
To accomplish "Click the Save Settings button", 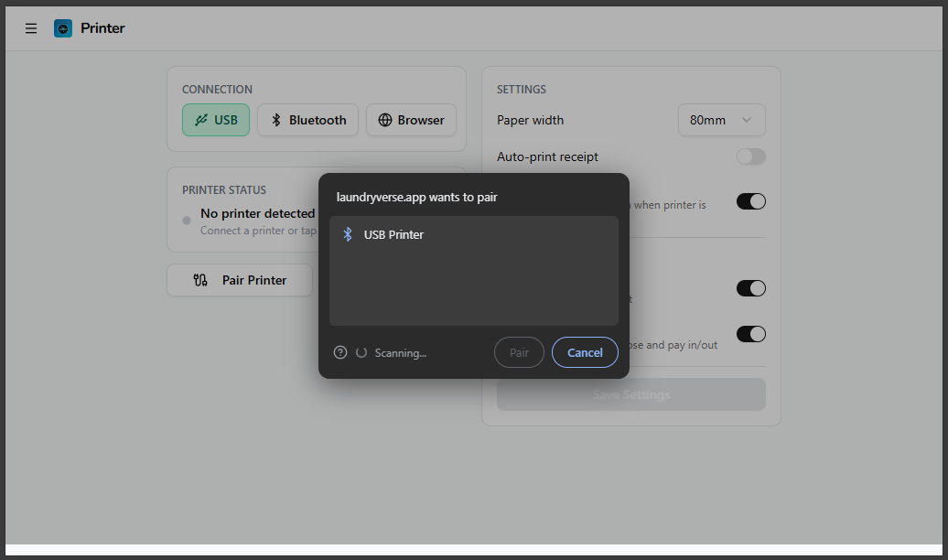I will [631, 394].
